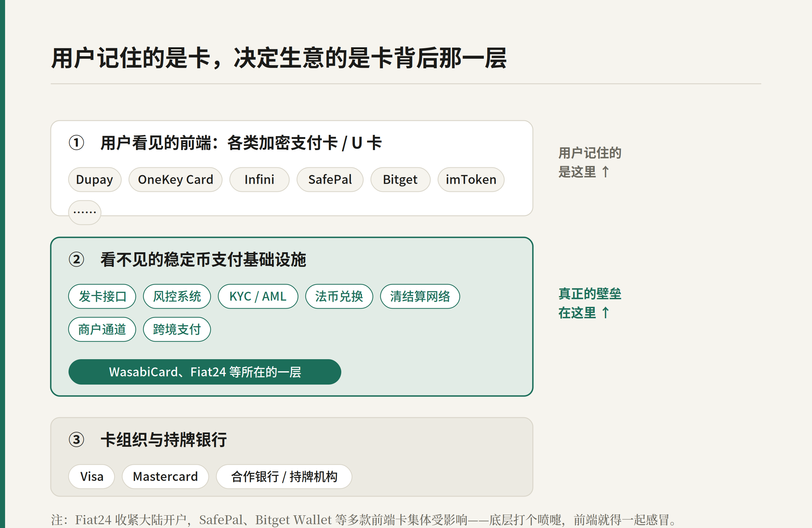Select the 风控系统 tag

(x=177, y=296)
